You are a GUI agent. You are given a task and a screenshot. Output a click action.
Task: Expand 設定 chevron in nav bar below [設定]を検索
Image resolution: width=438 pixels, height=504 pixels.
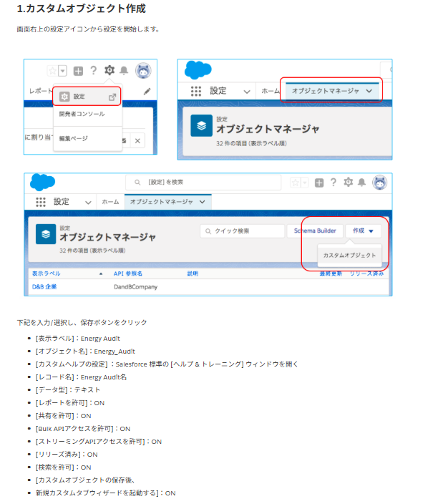[x=88, y=203]
